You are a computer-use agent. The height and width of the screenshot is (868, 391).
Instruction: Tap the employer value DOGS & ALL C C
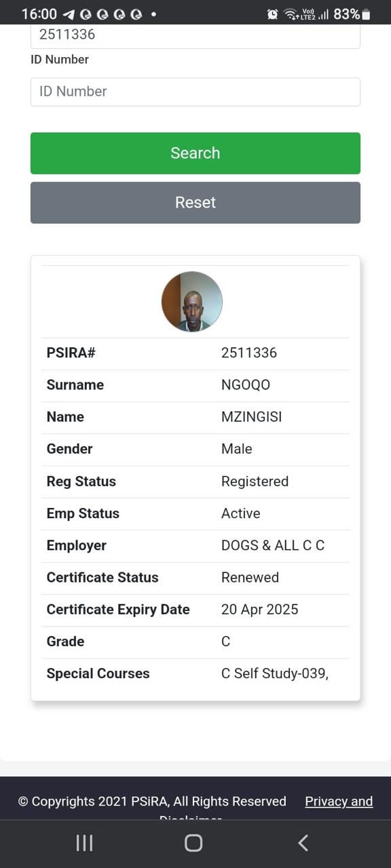(273, 546)
